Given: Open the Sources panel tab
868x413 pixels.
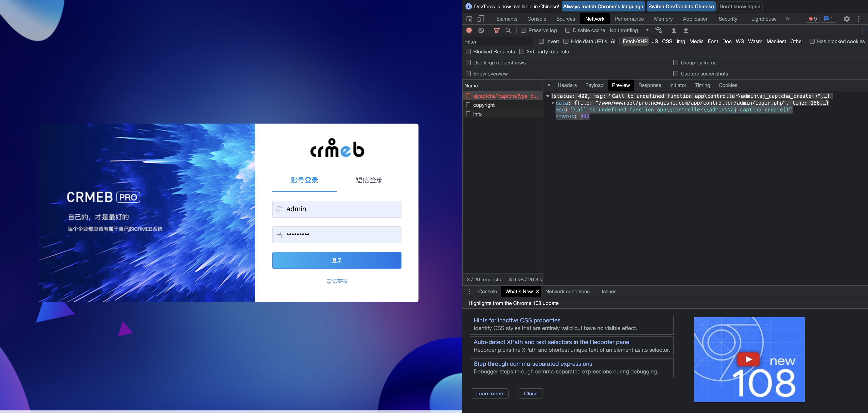Looking at the screenshot, I should click(565, 19).
